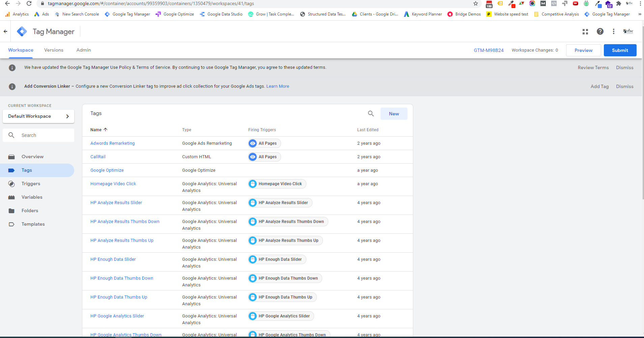This screenshot has height=338, width=644.
Task: Switch to the Versions tab
Action: tap(54, 50)
